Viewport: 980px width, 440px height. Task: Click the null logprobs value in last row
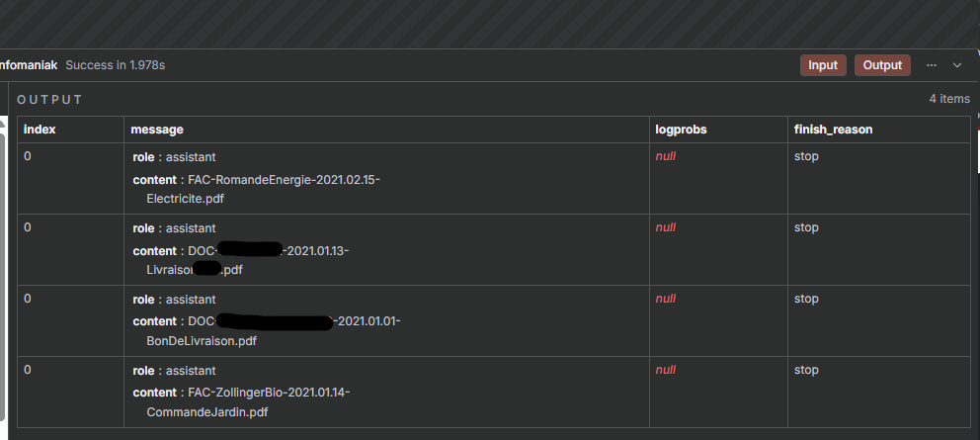point(666,370)
